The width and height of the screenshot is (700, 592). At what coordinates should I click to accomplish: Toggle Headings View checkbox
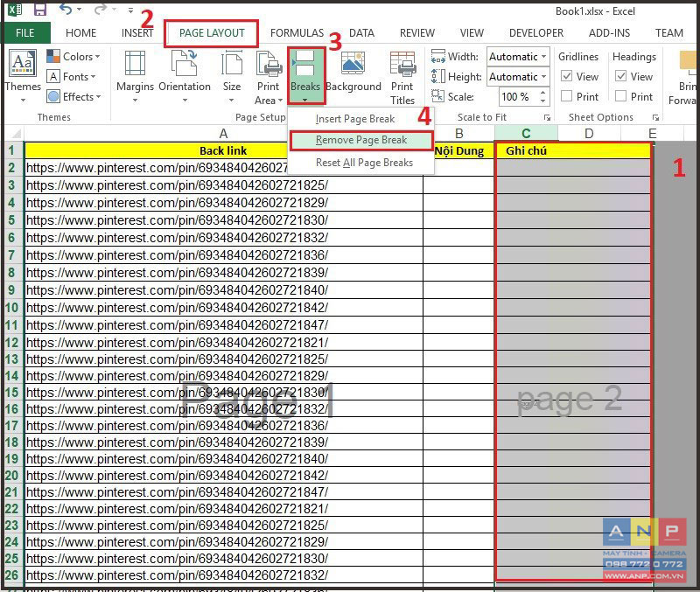[x=620, y=76]
